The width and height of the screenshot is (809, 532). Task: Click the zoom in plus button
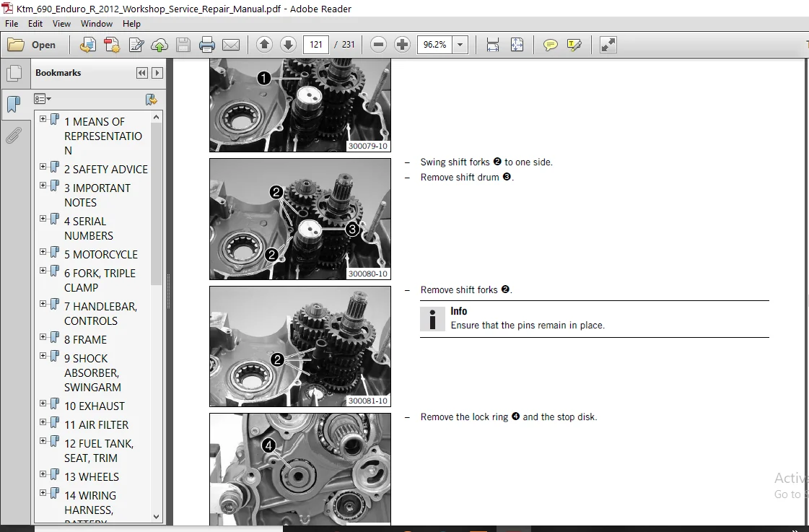click(x=402, y=45)
